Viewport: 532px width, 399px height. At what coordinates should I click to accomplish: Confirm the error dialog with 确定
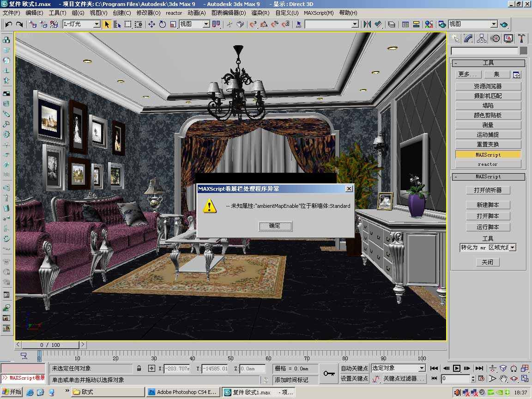(x=275, y=226)
